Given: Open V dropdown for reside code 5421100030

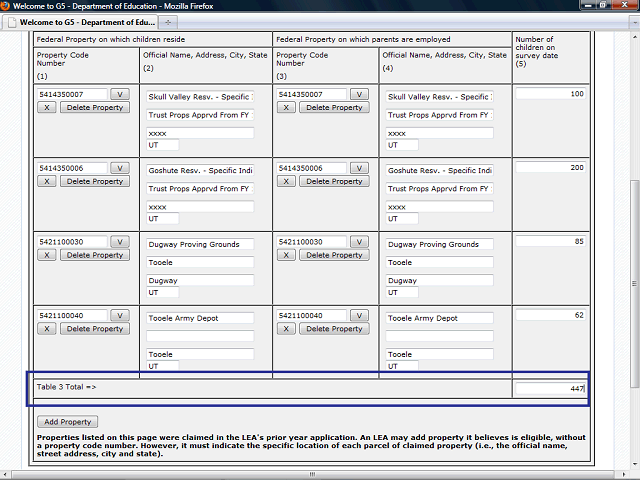Looking at the screenshot, I should tap(120, 242).
